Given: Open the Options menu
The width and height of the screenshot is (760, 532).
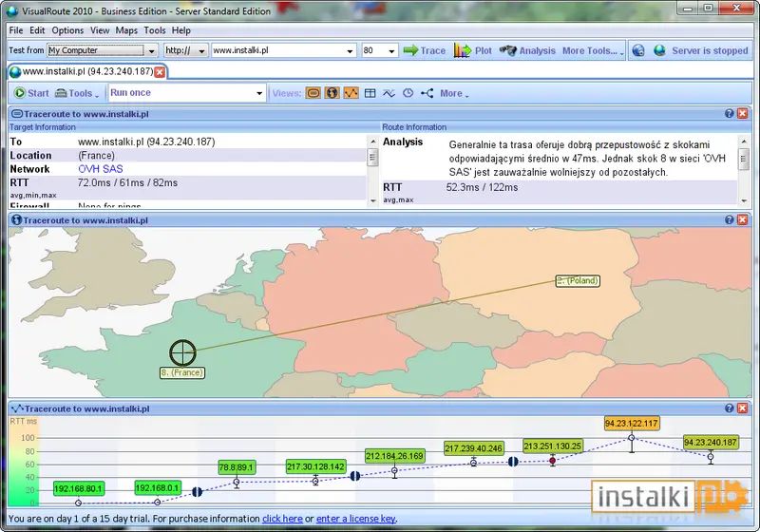Looking at the screenshot, I should coord(67,30).
